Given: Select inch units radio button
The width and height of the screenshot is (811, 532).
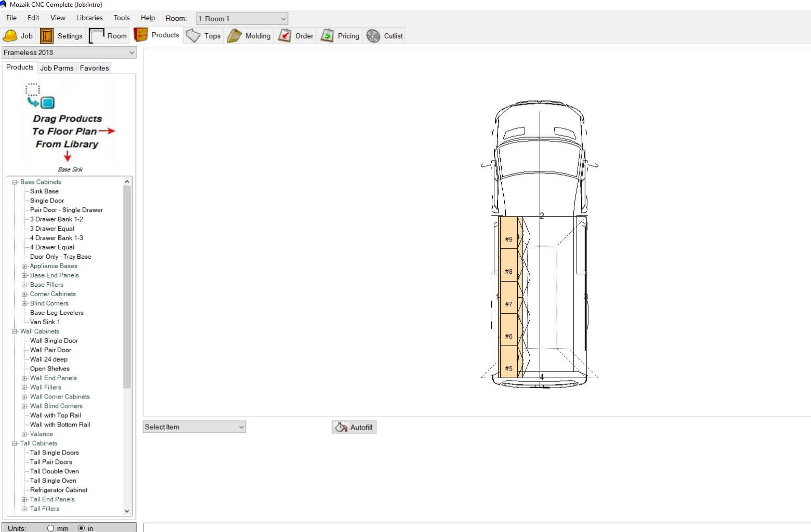Looking at the screenshot, I should 81,528.
